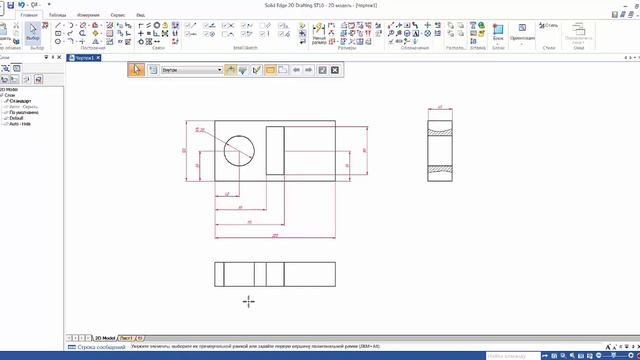Select the Line drawing tool
The image size is (640, 360).
[x=58, y=25]
